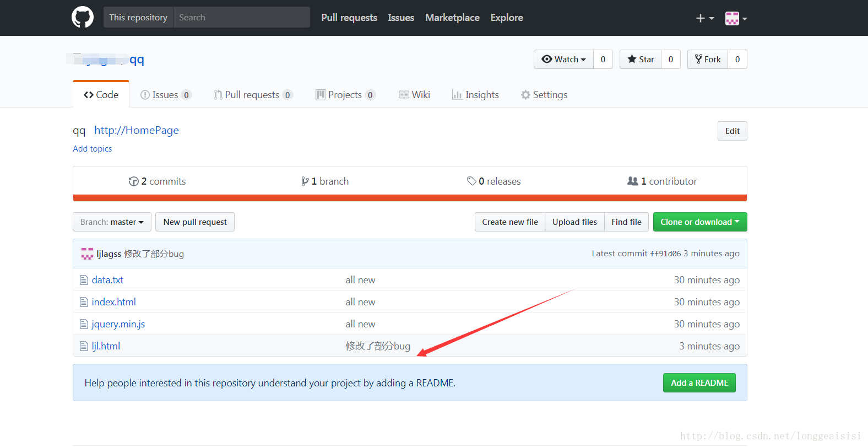
Task: Open Explore from the header
Action: coord(507,18)
